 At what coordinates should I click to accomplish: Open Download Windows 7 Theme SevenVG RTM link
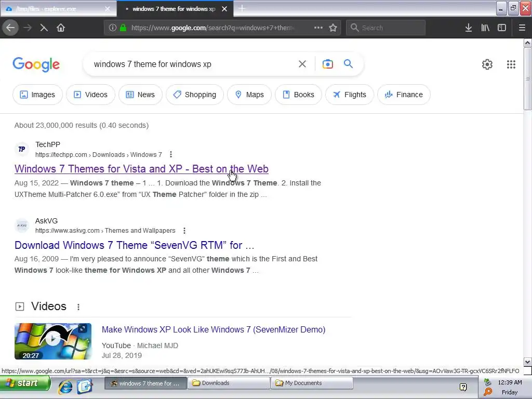[135, 245]
